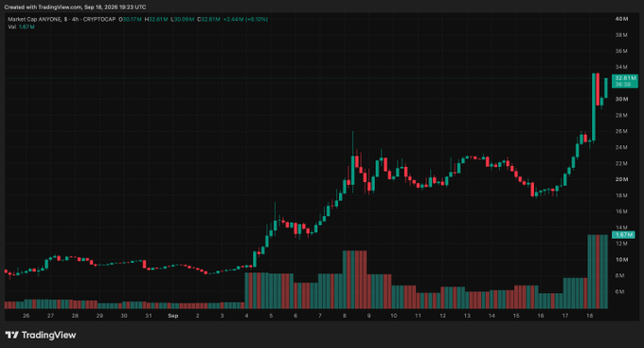This screenshot has height=348, width=644.
Task: Click the '16M' price axis label
Action: 621,211
